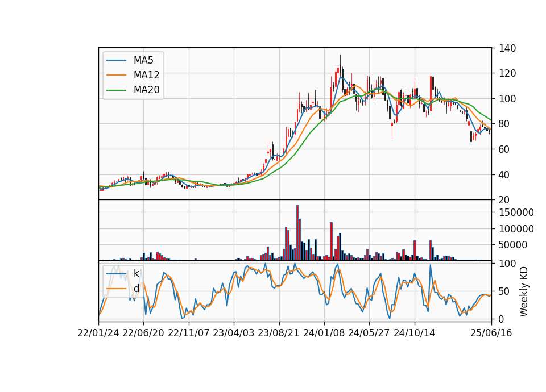This screenshot has height=392, width=546.
Task: Click the 'k' legend label in KD panel
Action: point(136,273)
